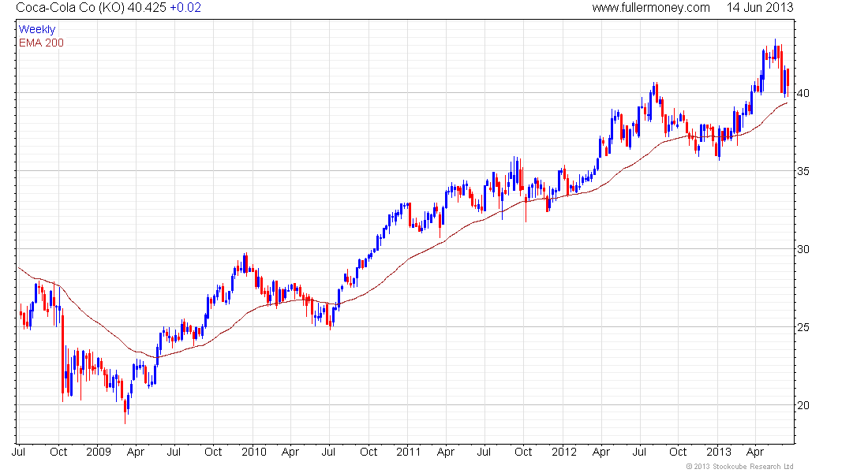Click the copyright Stockcube Research Ltd text
Image resolution: width=868 pixels, height=473 pixels.
[739, 467]
